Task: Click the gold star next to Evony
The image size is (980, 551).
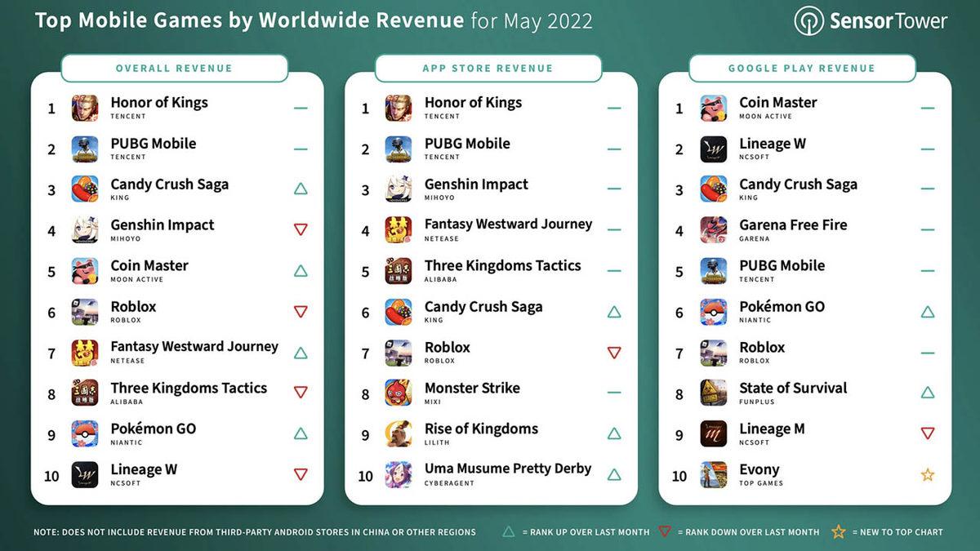Action: (x=928, y=474)
